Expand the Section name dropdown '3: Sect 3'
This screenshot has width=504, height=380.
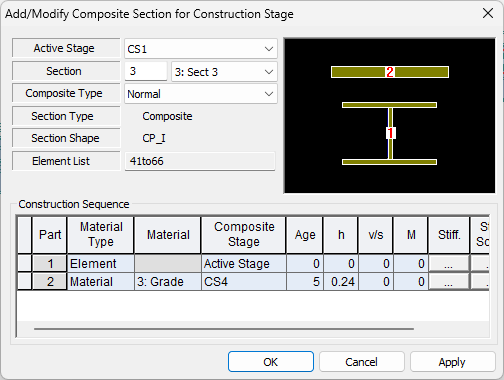pyautogui.click(x=224, y=72)
